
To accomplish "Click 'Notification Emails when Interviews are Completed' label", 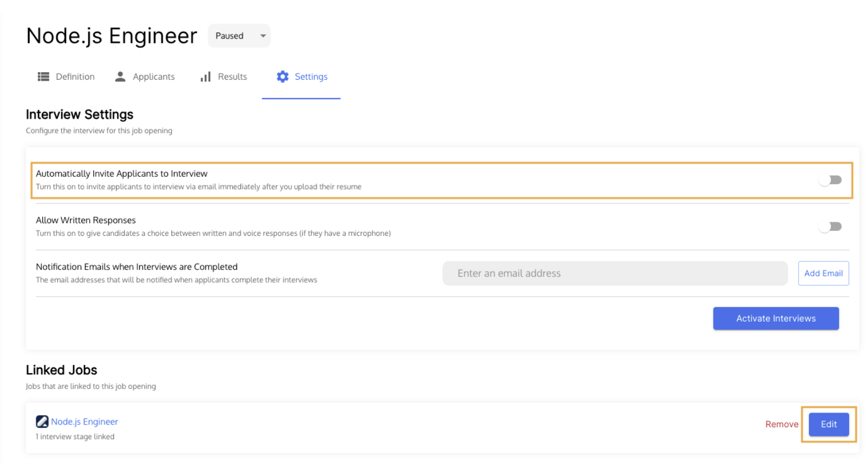I will pyautogui.click(x=137, y=267).
